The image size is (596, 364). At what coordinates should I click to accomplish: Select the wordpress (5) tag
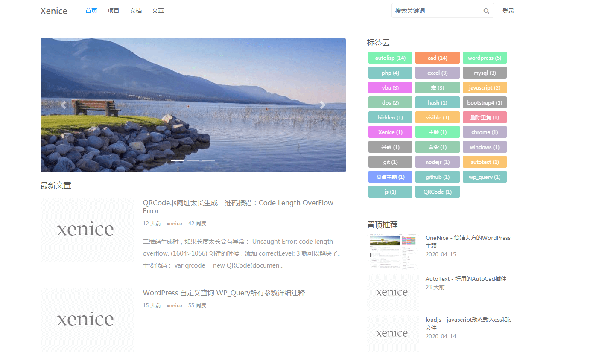point(485,58)
